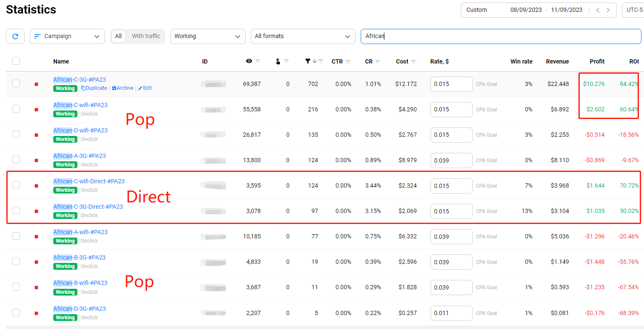Expand the Campaign grouping dropdown
The height and width of the screenshot is (329, 644).
pyautogui.click(x=67, y=36)
